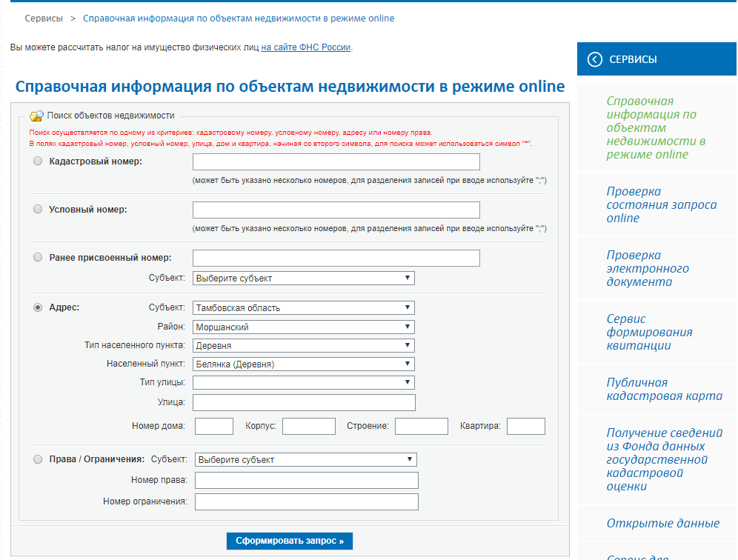Open Проверка состояния запроса online sidebar item
The width and height of the screenshot is (738, 560).
[x=661, y=204]
